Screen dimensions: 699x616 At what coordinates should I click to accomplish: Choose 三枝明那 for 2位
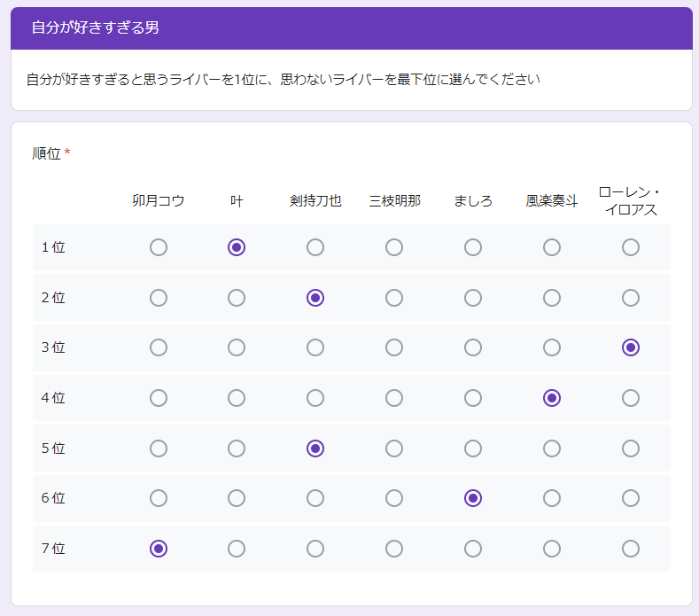(x=394, y=298)
